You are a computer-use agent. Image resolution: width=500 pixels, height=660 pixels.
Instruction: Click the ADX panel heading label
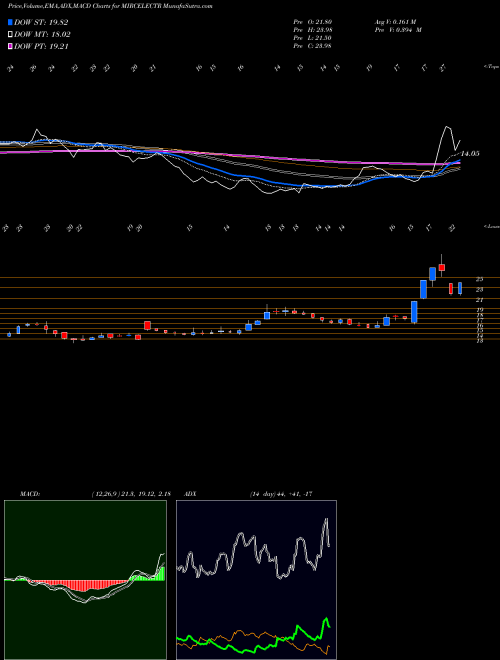pyautogui.click(x=190, y=494)
